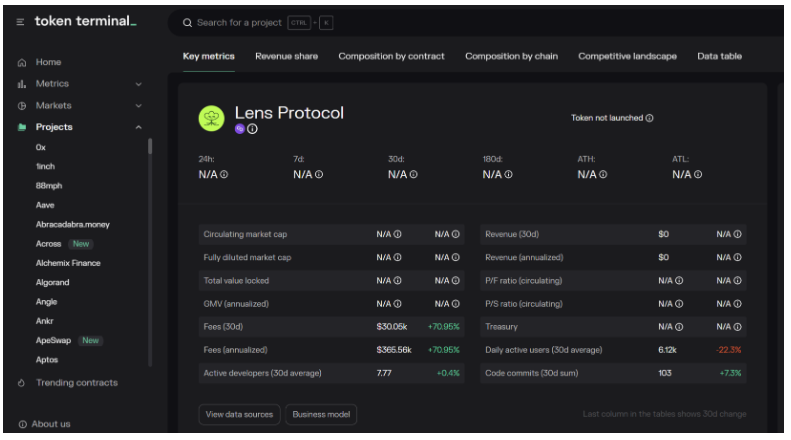
Task: Click Daily active users value 6.12k
Action: coord(667,351)
